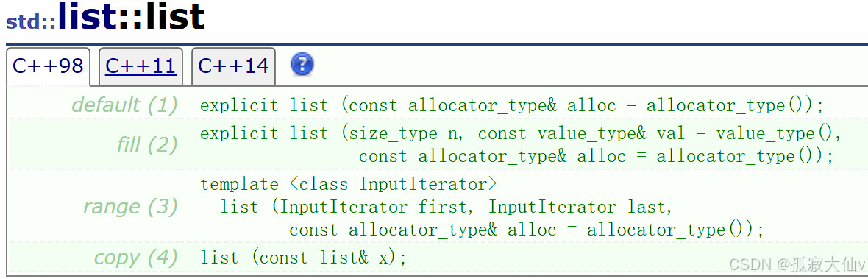
Task: Click the range constructor's allocator_type line
Action: [x=527, y=230]
